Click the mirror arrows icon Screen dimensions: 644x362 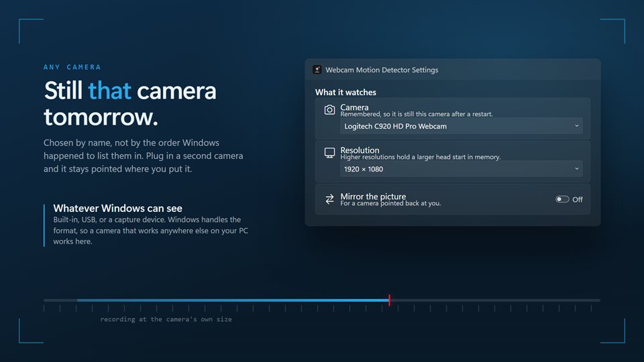tap(329, 199)
